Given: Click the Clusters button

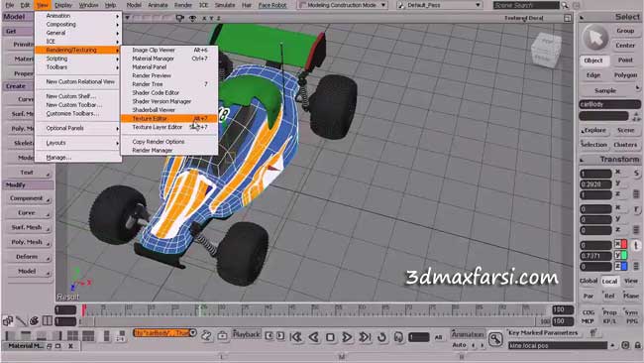Looking at the screenshot, I should pos(625,145).
